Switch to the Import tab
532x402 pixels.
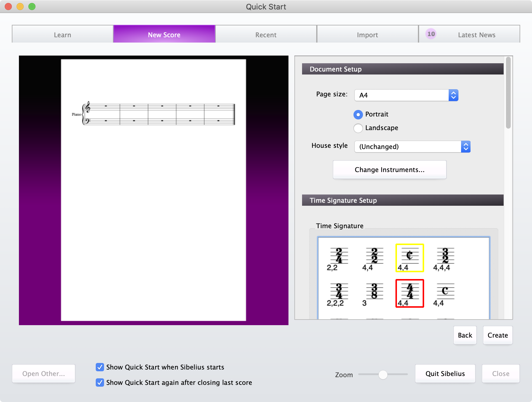(x=367, y=34)
